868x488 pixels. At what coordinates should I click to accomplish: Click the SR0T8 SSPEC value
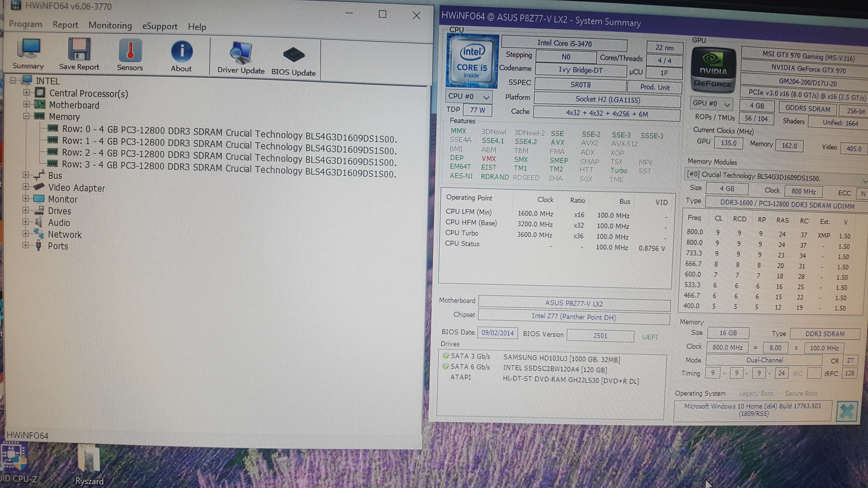(x=580, y=85)
